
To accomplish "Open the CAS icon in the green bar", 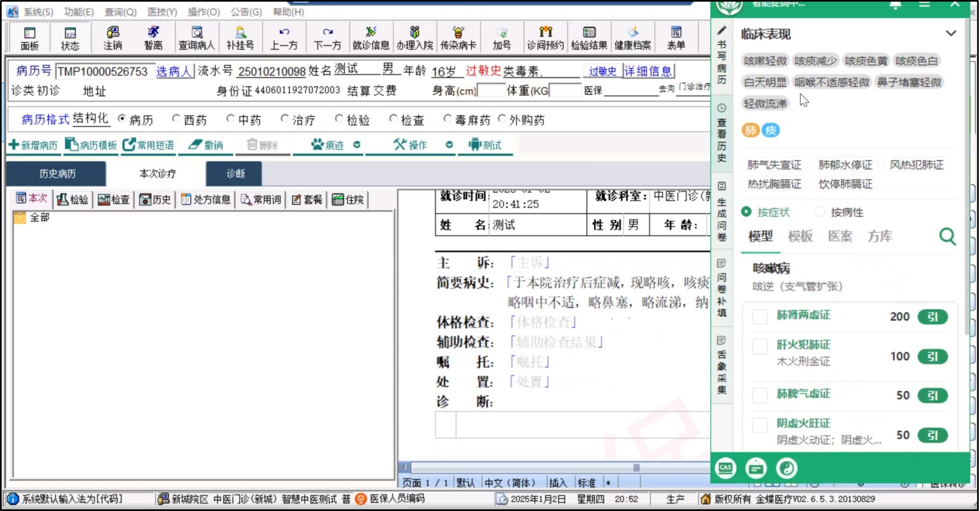I will (x=726, y=468).
